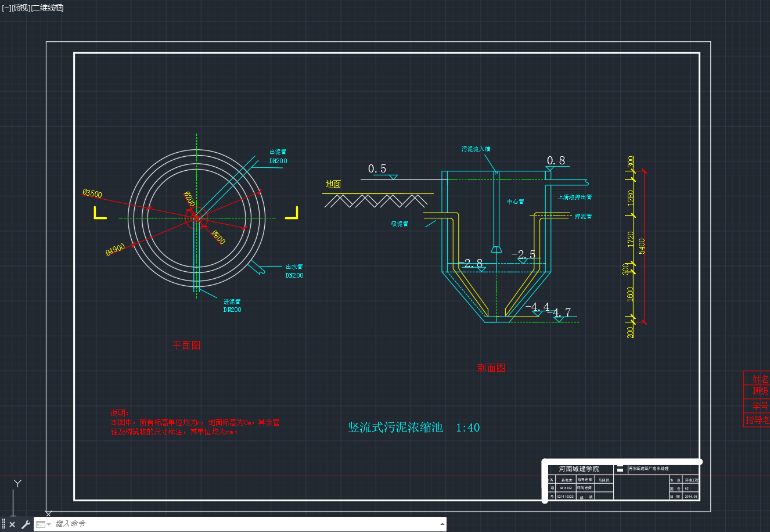Select the -2.8 elevation mark

coord(471,264)
